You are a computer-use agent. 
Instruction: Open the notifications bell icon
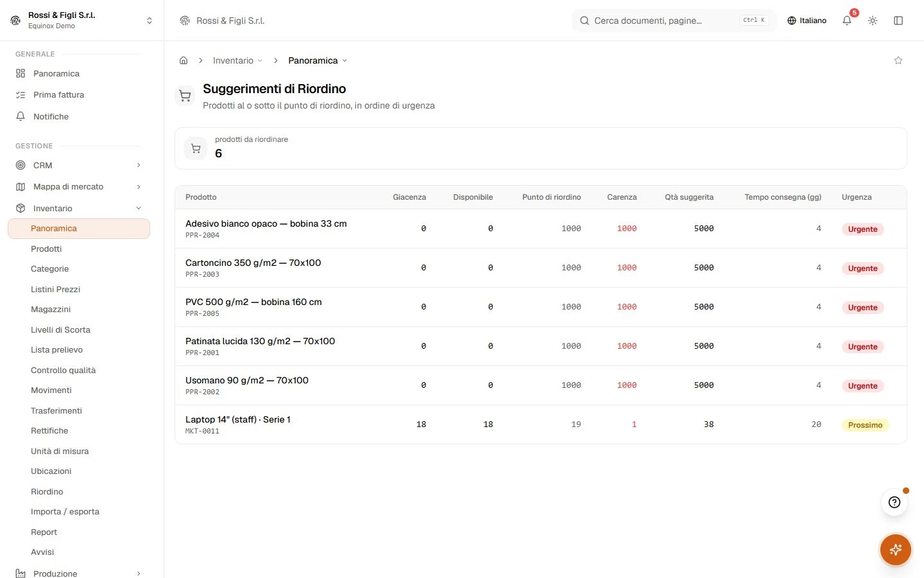tap(847, 21)
